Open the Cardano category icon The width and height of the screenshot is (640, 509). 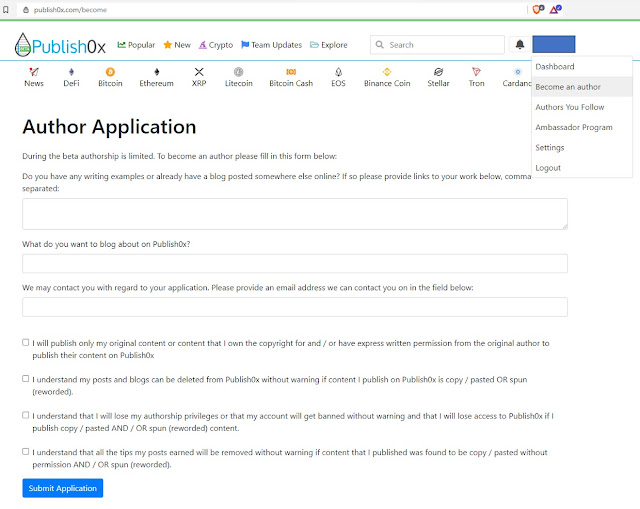coord(518,72)
